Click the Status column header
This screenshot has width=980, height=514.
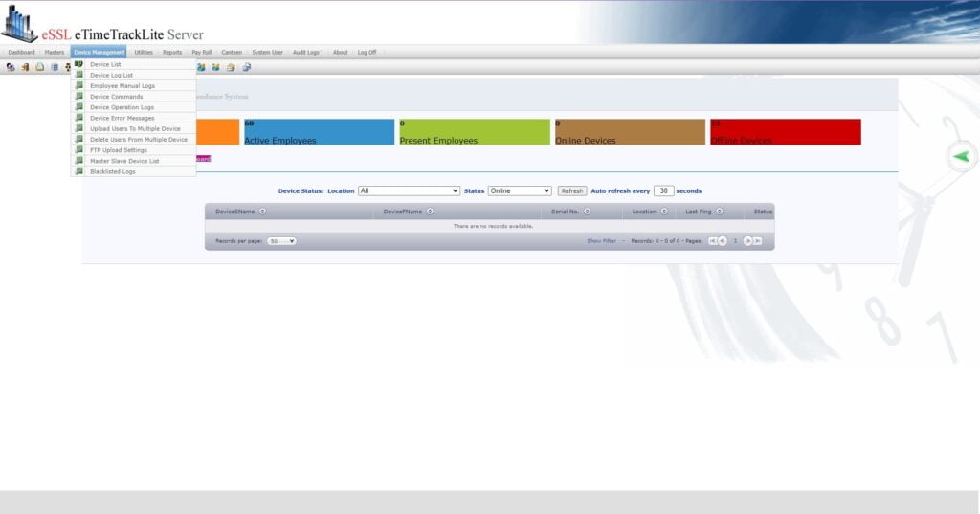[x=763, y=212]
